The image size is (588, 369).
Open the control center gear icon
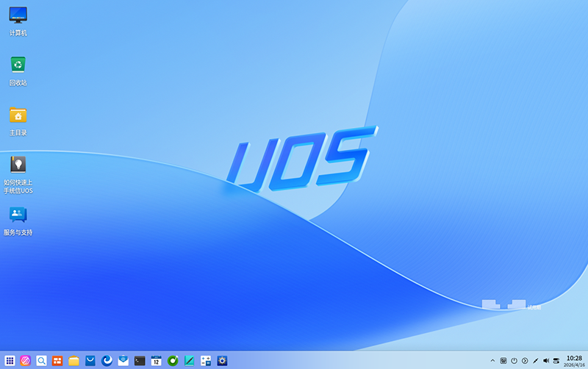click(x=223, y=361)
